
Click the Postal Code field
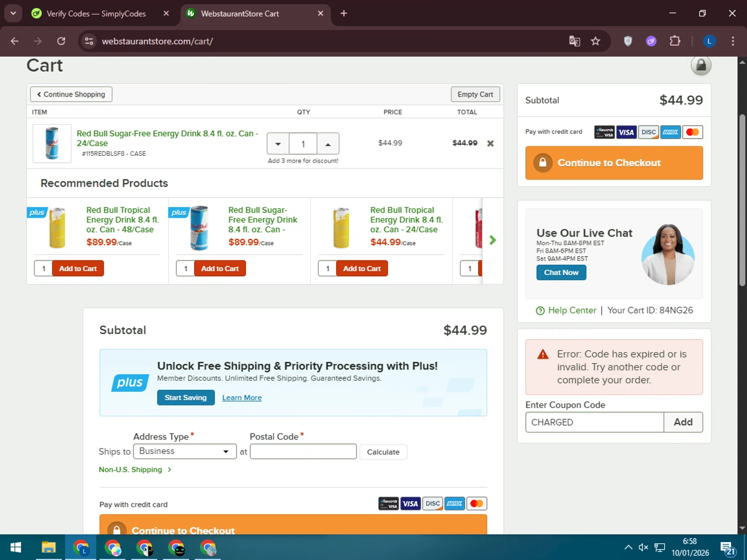[303, 451]
